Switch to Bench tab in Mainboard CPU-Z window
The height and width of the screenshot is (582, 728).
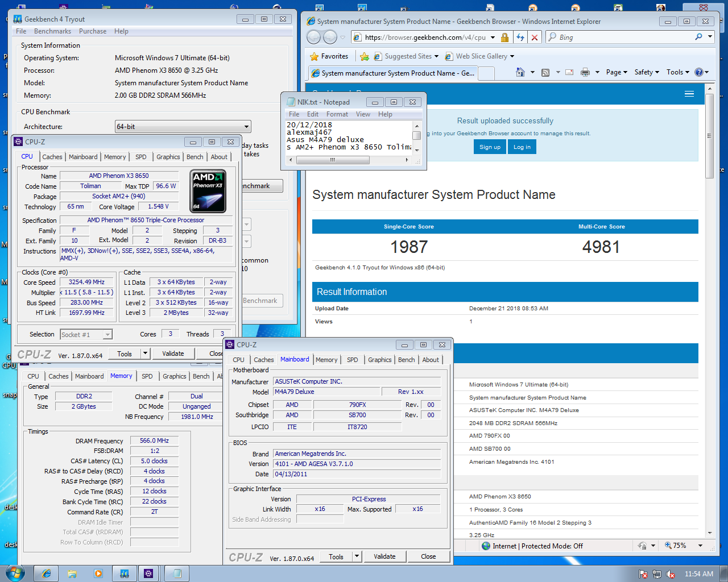[406, 360]
